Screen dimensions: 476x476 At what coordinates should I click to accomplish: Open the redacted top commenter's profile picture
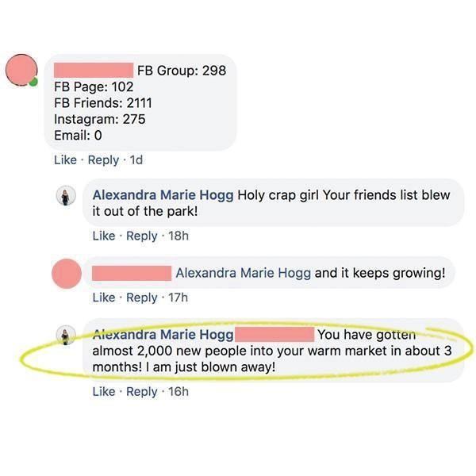tap(21, 70)
